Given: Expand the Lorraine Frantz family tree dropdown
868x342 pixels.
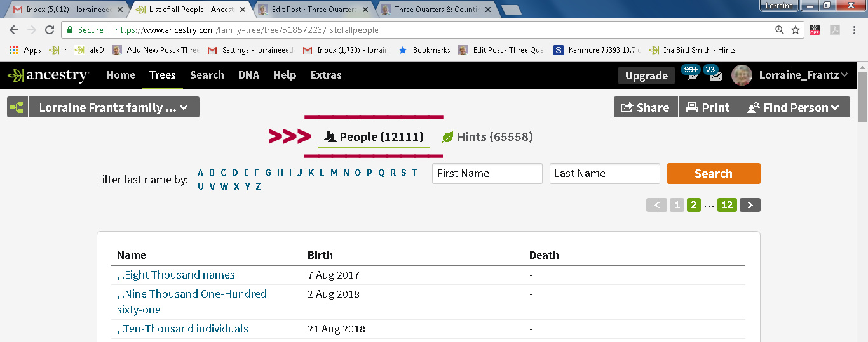Looking at the screenshot, I should [x=114, y=107].
